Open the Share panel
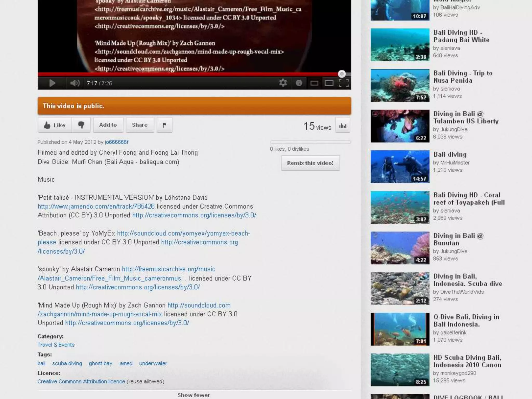532x399 pixels. pyautogui.click(x=140, y=125)
